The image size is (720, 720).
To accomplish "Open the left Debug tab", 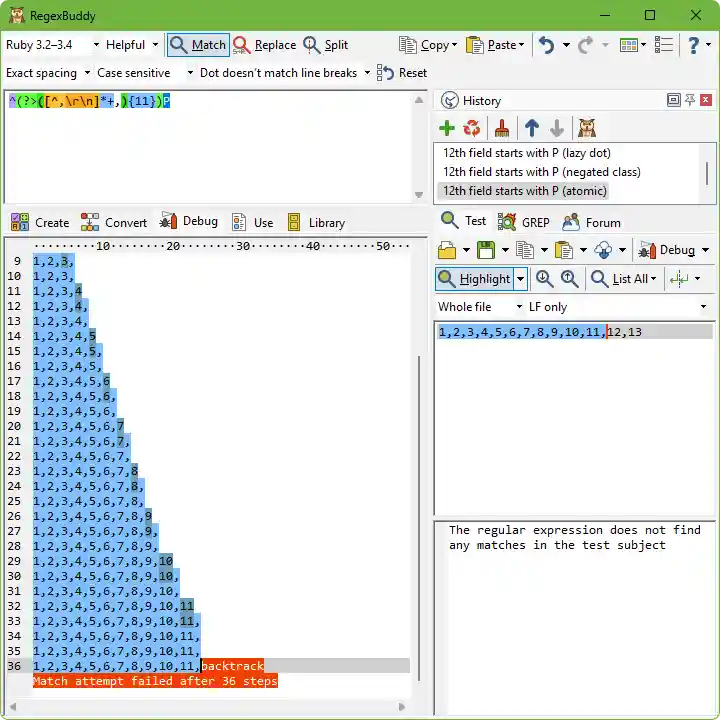I will [x=188, y=221].
